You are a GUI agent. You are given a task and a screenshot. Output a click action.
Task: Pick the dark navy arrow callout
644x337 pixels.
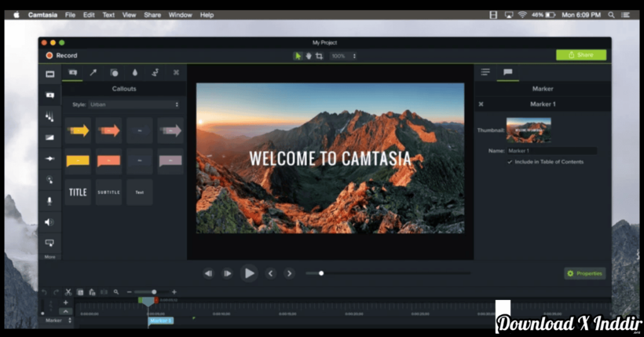pos(140,131)
